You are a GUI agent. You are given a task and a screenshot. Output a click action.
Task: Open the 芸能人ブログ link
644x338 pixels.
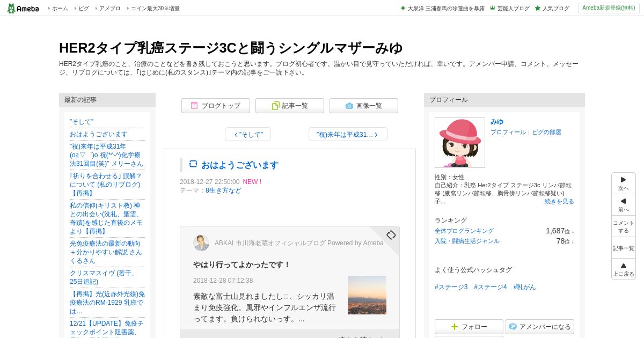coord(513,9)
